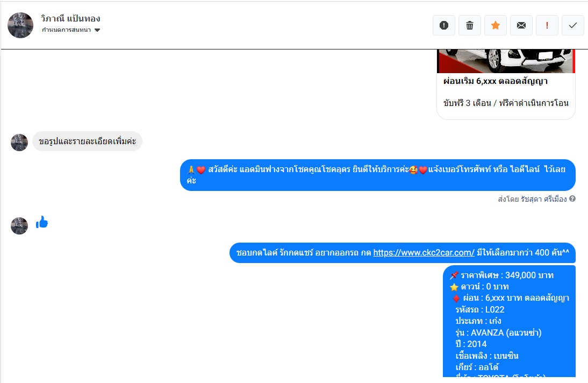
Task: Mark as unread with envelope icon
Action: coord(521,25)
